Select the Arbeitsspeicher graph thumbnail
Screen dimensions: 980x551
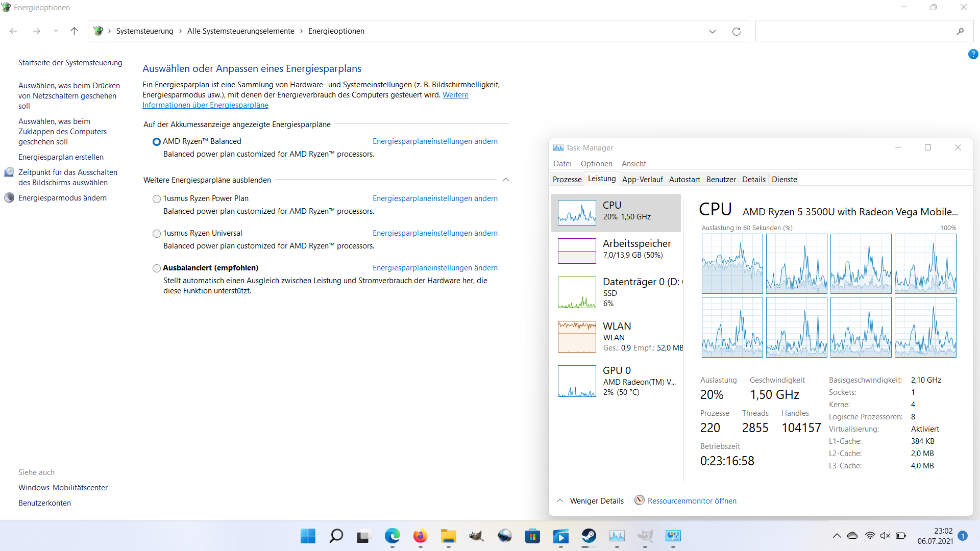tap(577, 251)
